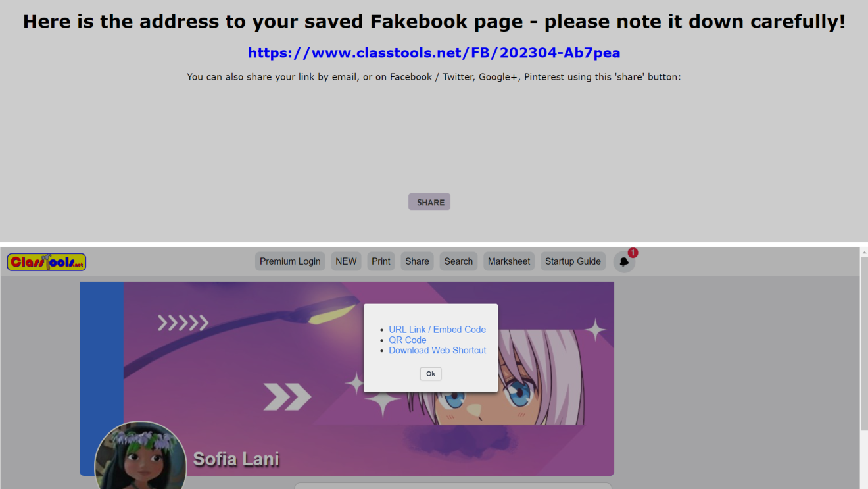Open the notification bell icon
Screen dimensions: 868x489
click(624, 261)
